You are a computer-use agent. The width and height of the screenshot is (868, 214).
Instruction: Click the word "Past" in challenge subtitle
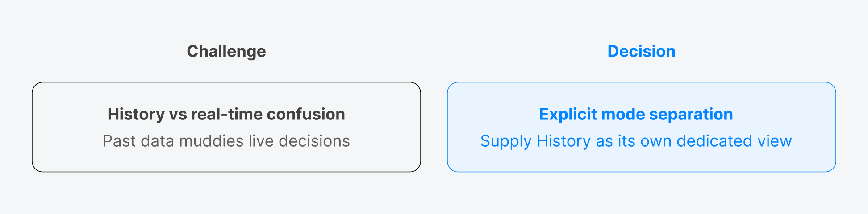[x=119, y=141]
